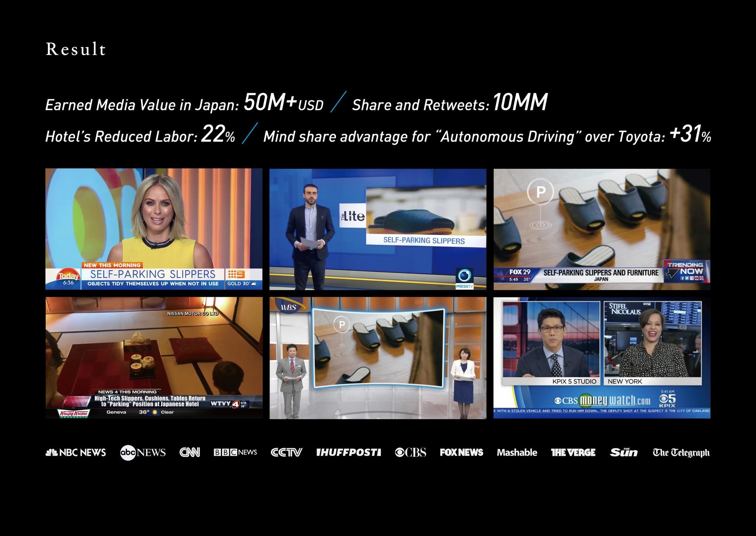Click the Channel 9 logo in the Today thumbnail
Viewport: 756px width, 536px height.
[x=237, y=274]
